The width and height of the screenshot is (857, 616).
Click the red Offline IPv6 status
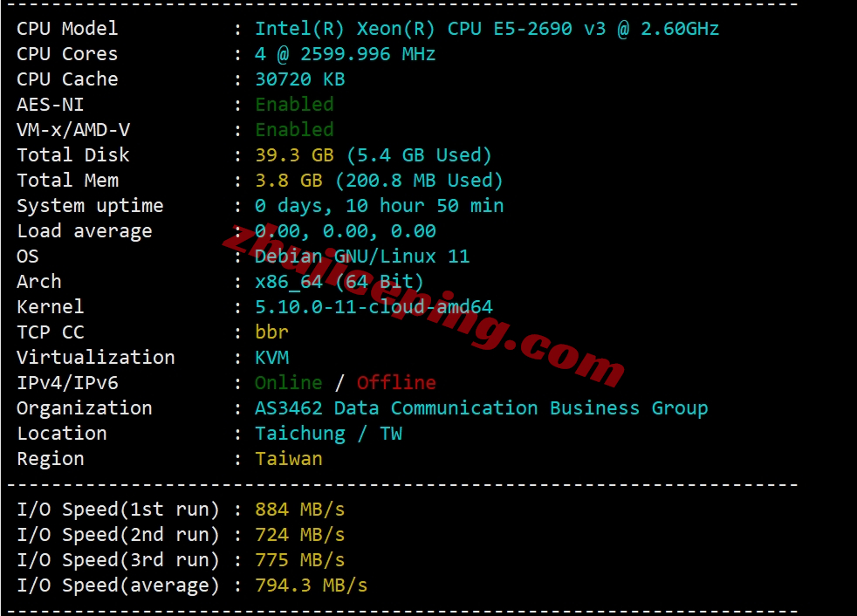point(396,383)
